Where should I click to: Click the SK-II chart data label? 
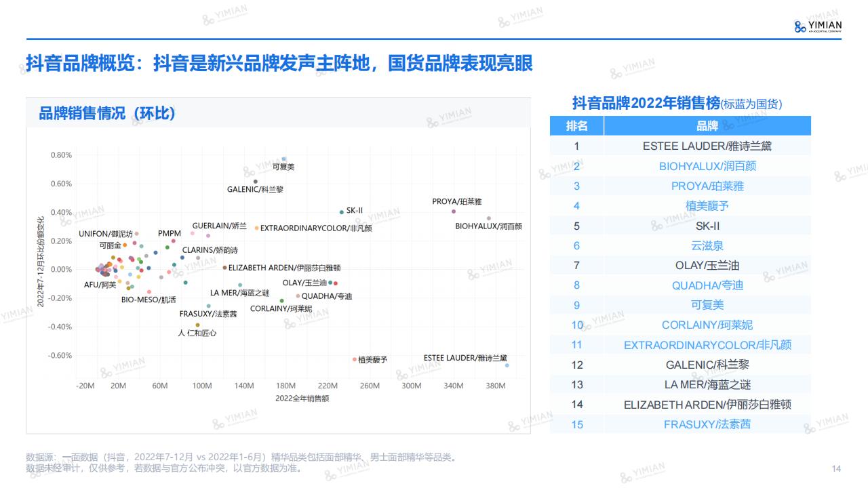(x=355, y=211)
